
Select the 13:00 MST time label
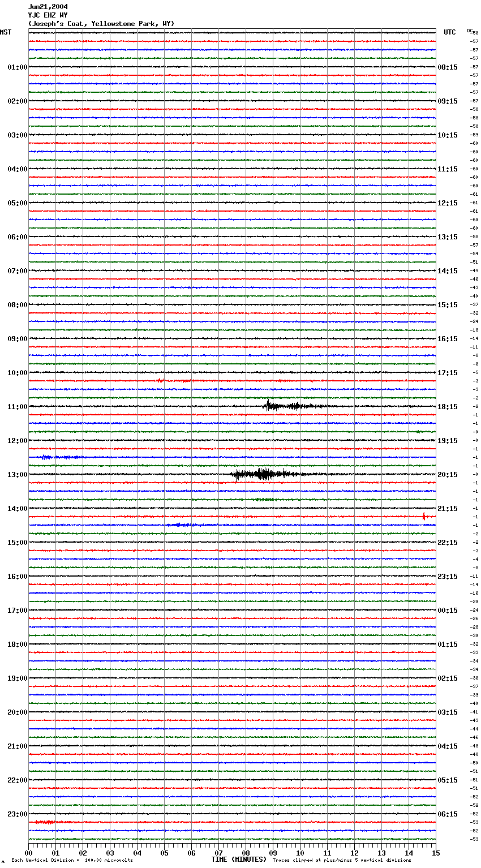point(18,475)
